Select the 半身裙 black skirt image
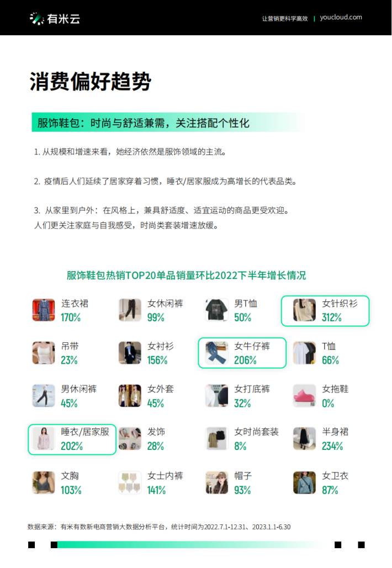 [304, 438]
